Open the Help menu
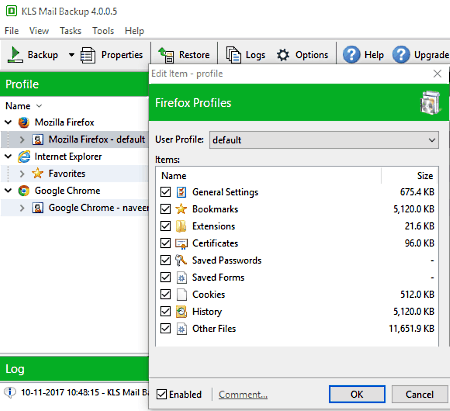This screenshot has width=450, height=411. point(134,31)
